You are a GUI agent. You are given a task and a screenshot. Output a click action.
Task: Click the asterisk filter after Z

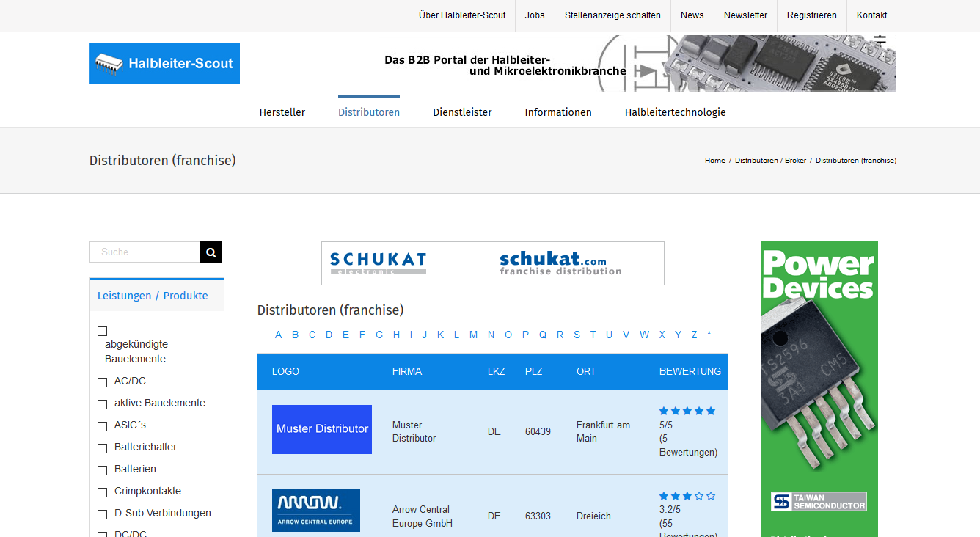click(709, 335)
